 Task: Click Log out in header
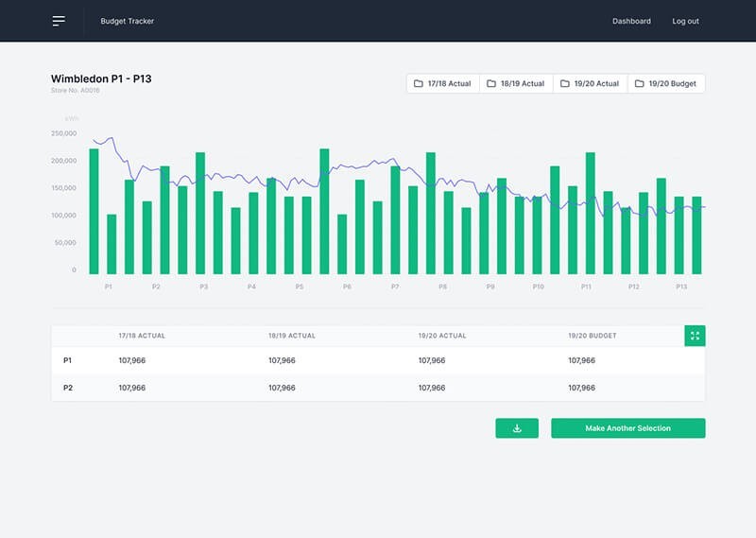point(685,21)
